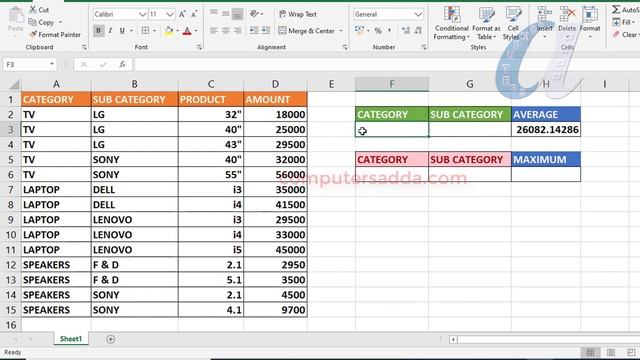Click the AVERAGE result cell 26082.14286
The height and width of the screenshot is (360, 640).
546,129
